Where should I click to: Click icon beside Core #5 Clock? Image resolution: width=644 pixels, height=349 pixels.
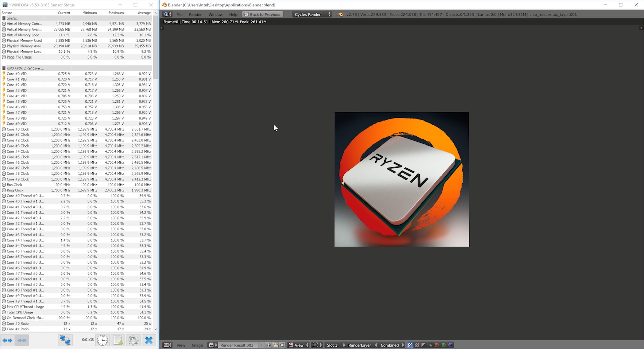4,157
